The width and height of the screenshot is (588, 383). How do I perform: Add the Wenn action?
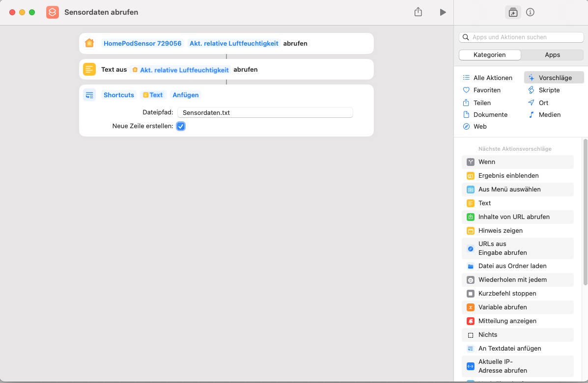pos(518,162)
